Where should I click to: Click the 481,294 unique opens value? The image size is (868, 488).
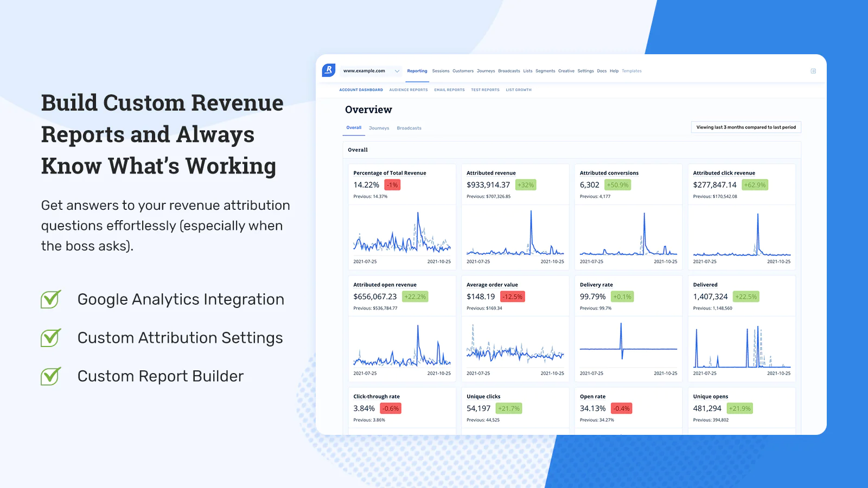coord(707,408)
